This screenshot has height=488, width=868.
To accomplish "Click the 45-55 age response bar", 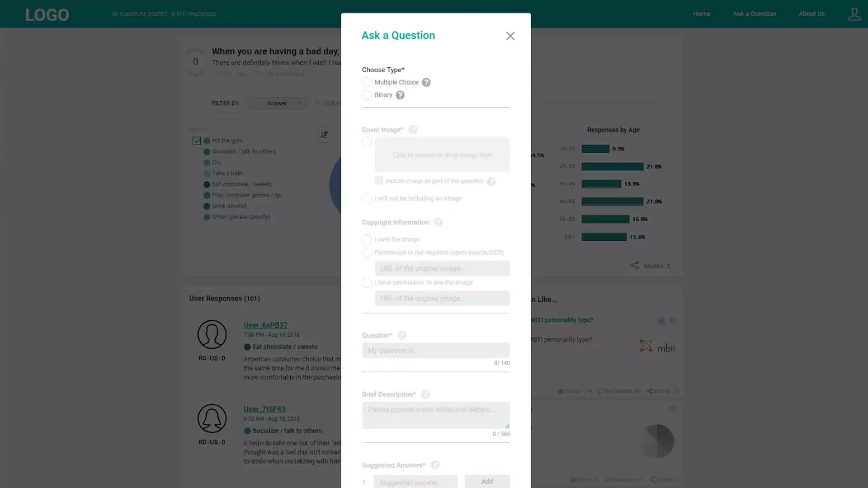I will [612, 201].
